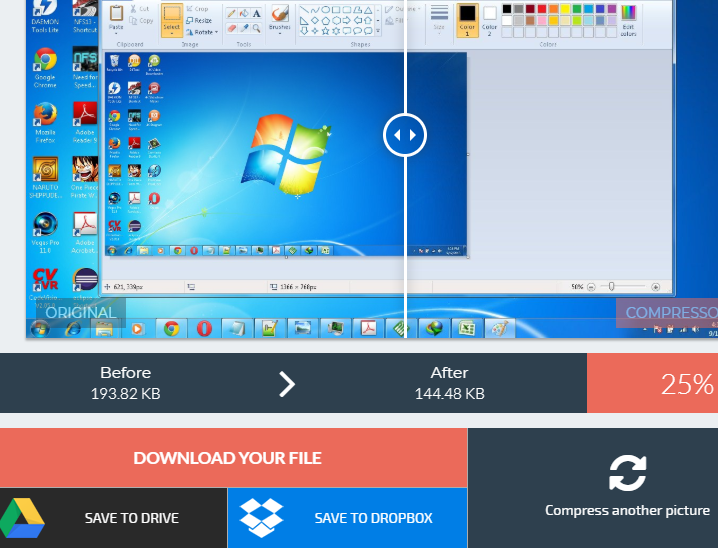Image resolution: width=718 pixels, height=548 pixels.
Task: Click the 25% savings box
Action: coord(653,383)
